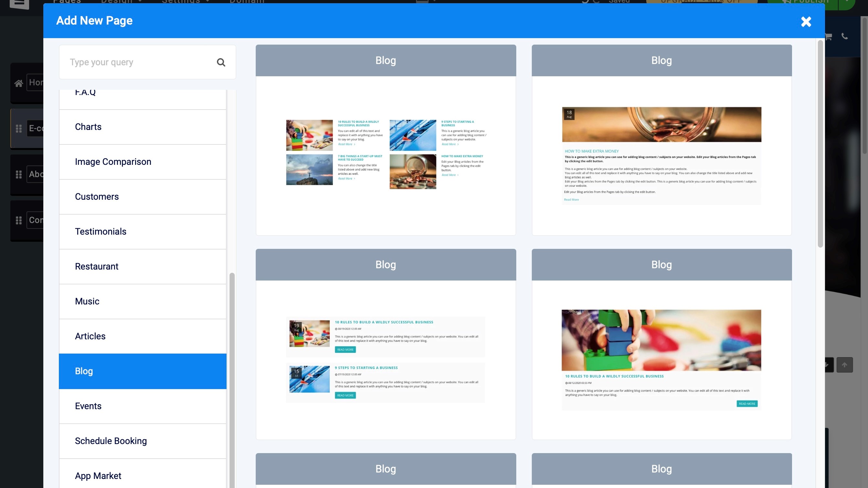Screen dimensions: 868x488
Task: Select the Schedule Booking category
Action: 143,441
